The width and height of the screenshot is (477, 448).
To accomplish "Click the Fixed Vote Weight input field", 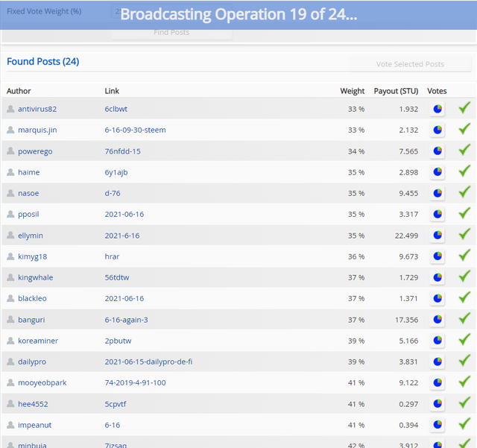I will [171, 11].
